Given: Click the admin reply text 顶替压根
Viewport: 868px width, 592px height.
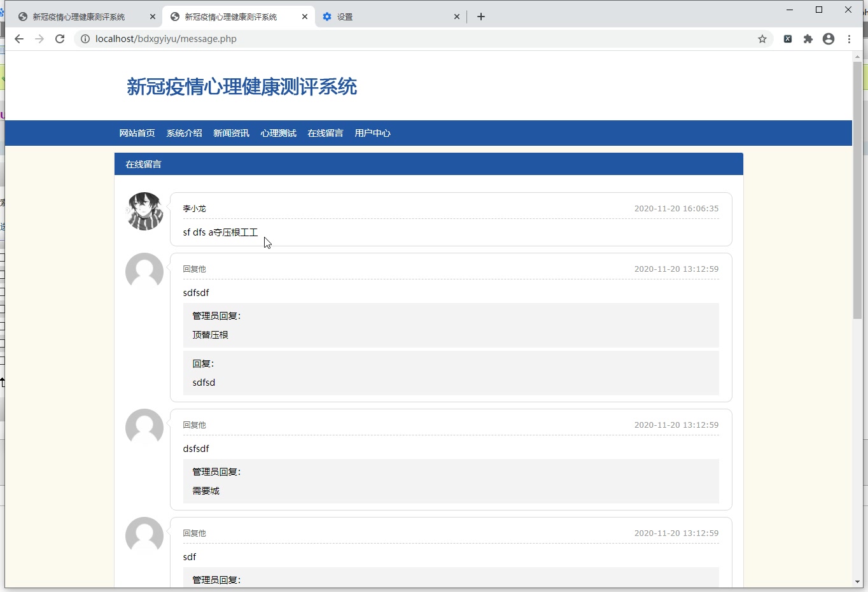Looking at the screenshot, I should pos(210,335).
